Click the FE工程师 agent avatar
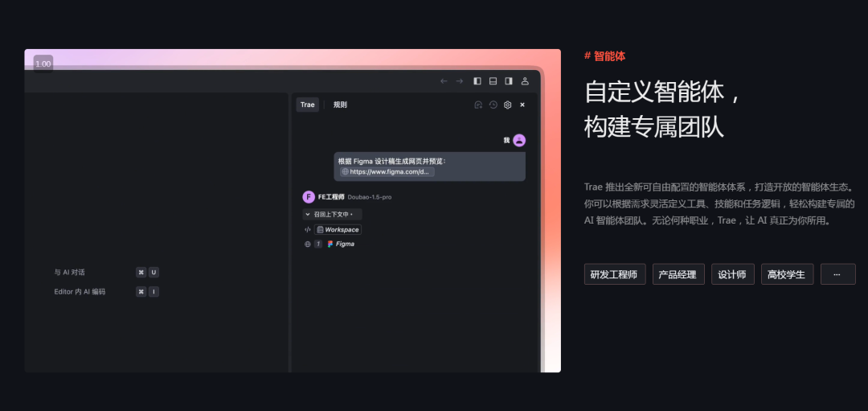 [309, 196]
